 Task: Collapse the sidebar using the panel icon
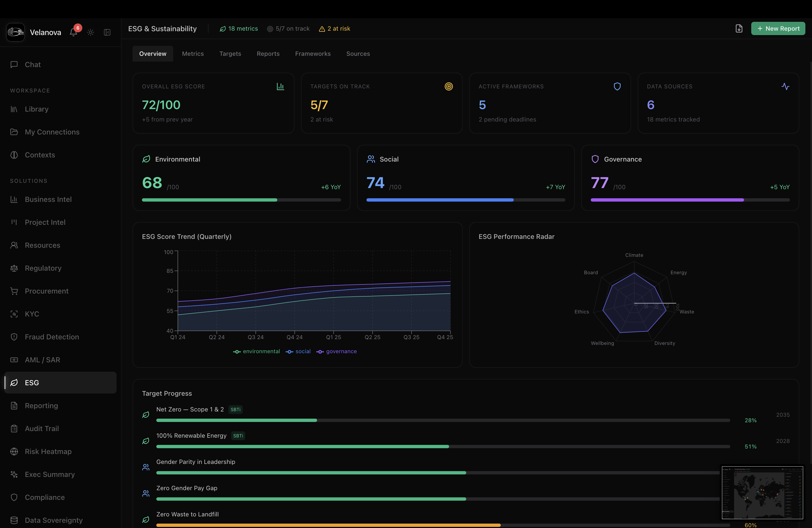pyautogui.click(x=107, y=32)
